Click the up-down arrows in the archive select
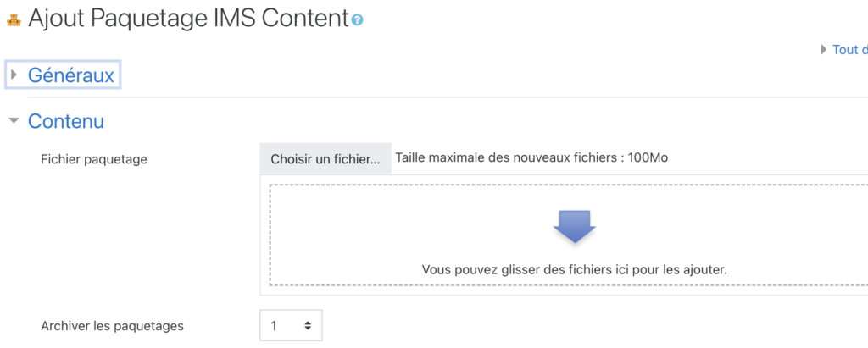This screenshot has height=348, width=868. (308, 326)
